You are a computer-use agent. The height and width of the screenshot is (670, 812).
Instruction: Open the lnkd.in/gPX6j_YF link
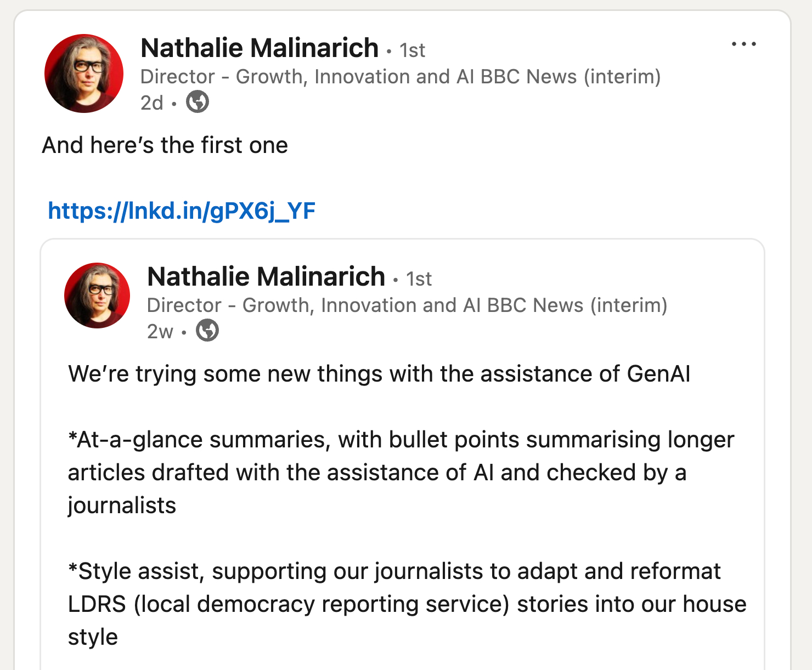tap(182, 211)
